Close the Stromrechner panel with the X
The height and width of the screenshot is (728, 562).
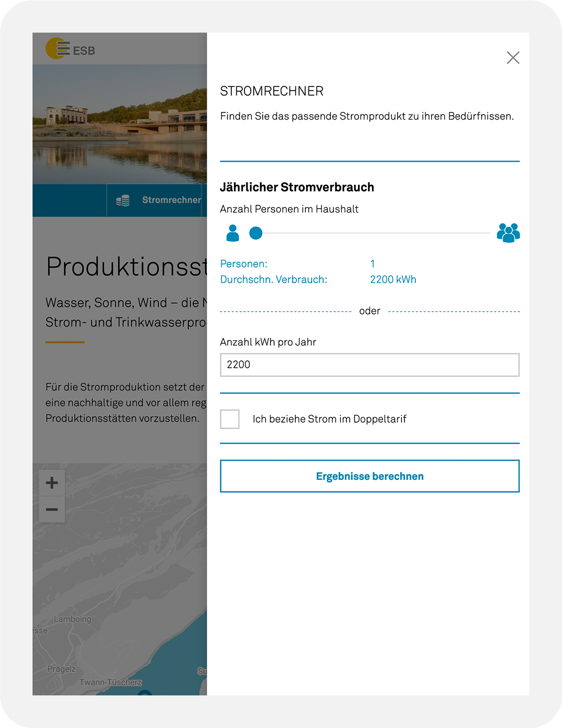pyautogui.click(x=513, y=58)
